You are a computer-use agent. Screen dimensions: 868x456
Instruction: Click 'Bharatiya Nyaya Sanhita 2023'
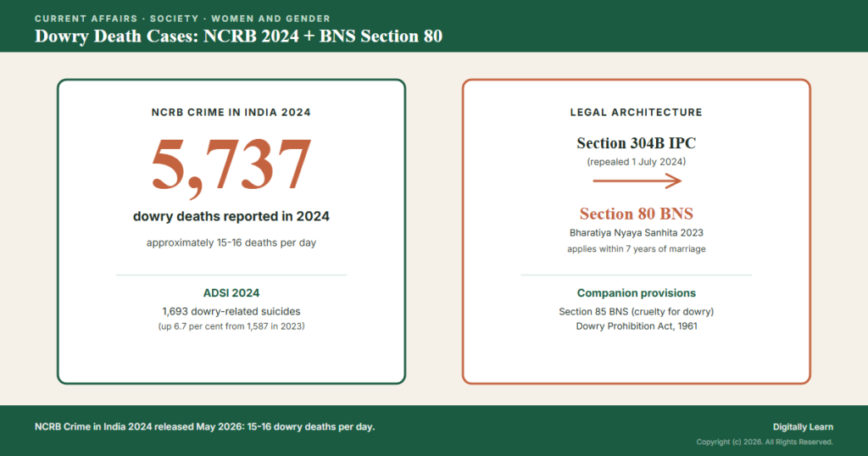[x=637, y=233]
